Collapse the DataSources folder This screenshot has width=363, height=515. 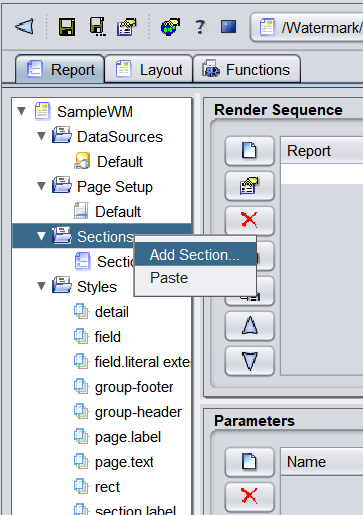41,136
